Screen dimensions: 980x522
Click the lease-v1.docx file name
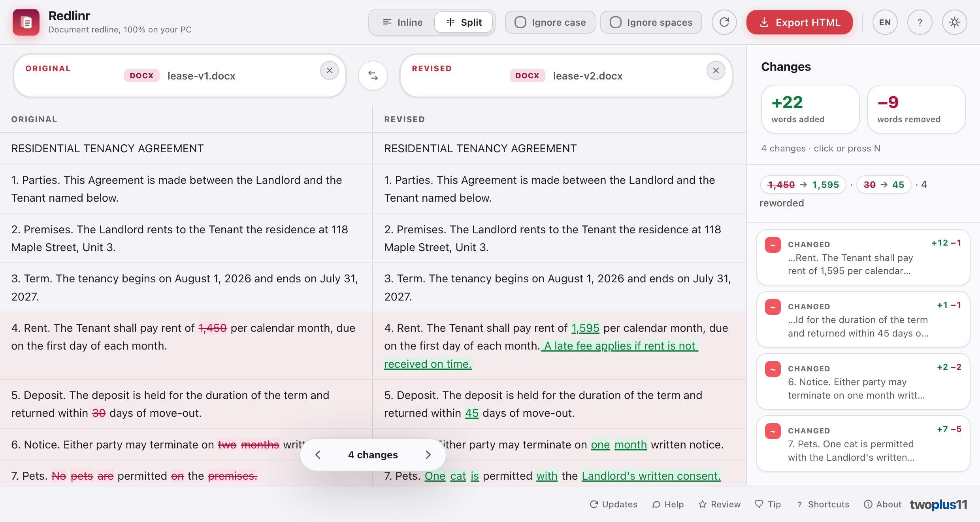click(x=201, y=76)
